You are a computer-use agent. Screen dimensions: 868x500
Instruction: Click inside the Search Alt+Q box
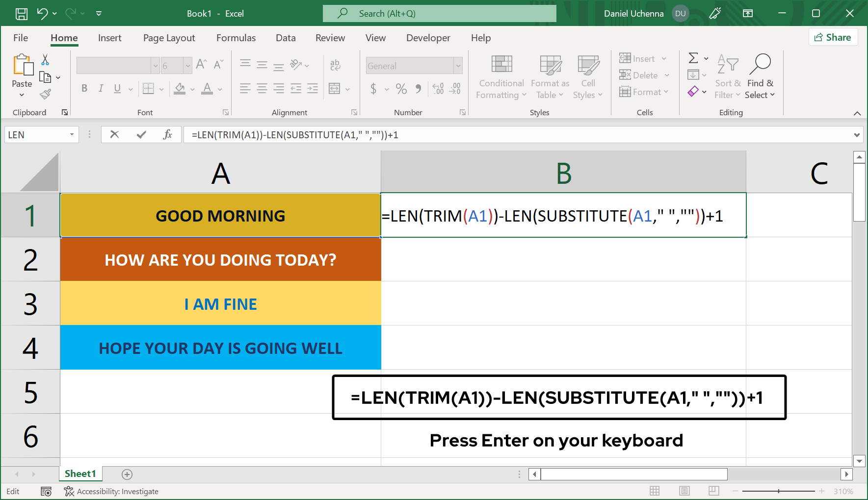[439, 13]
